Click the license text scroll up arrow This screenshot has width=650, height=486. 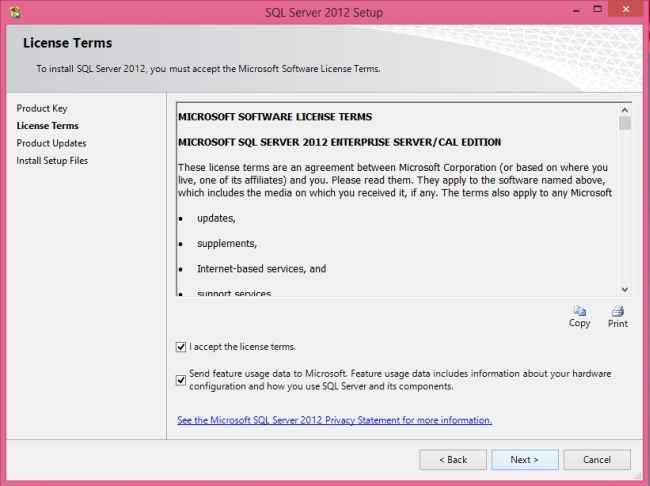click(x=625, y=110)
